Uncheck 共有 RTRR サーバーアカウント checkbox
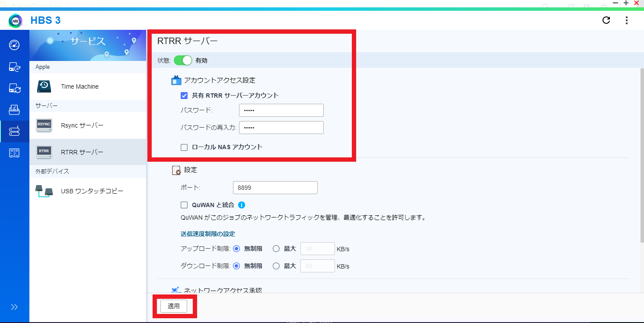 pos(184,96)
